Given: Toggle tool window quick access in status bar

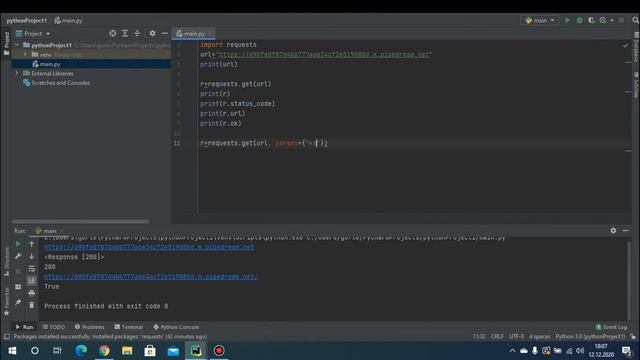Looking at the screenshot, I should pyautogui.click(x=7, y=337).
